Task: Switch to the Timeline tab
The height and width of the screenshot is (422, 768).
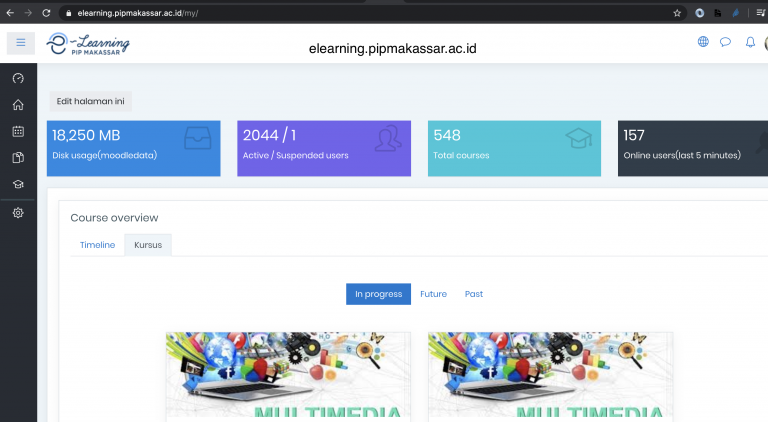Action: click(97, 245)
